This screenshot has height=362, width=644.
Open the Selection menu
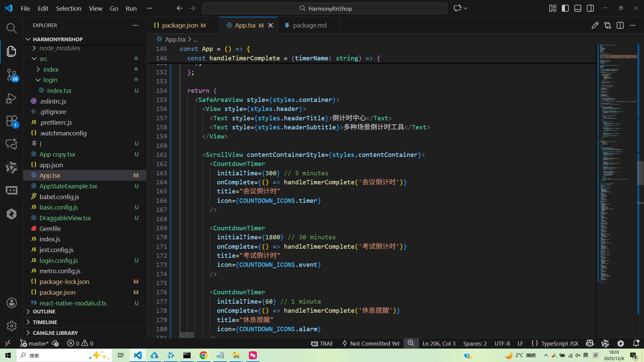[x=68, y=8]
